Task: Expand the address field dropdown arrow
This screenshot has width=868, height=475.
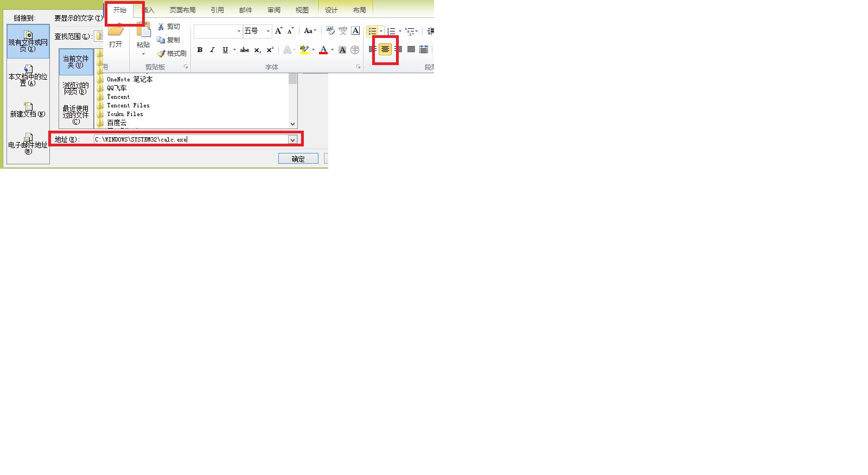Action: 293,139
